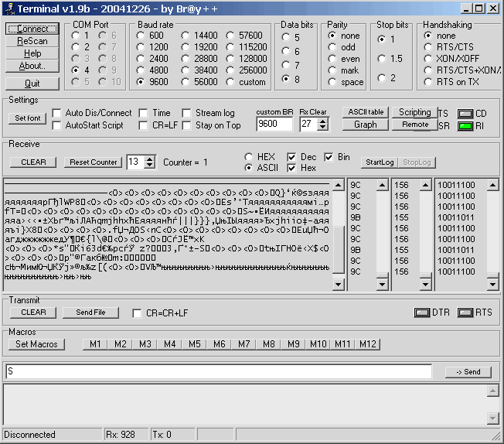Open the Set Macros dialog

tap(36, 344)
